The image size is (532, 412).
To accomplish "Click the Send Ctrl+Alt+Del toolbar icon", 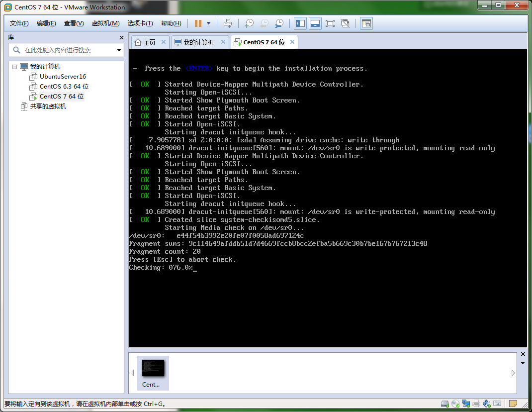I will [x=228, y=23].
